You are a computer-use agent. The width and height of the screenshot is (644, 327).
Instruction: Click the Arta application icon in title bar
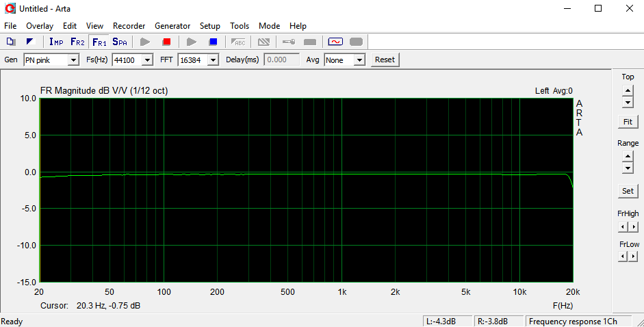[x=10, y=8]
